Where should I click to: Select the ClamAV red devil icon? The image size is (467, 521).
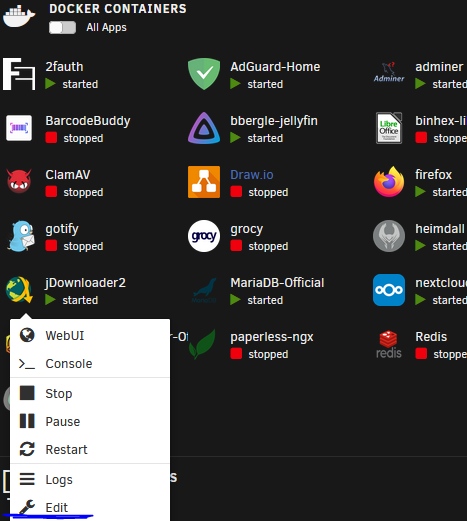[19, 181]
